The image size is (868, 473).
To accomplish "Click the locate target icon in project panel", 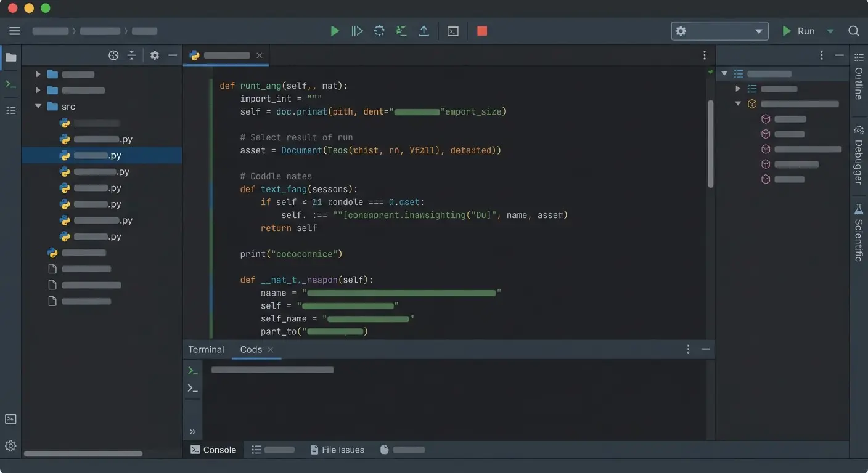I will coord(113,55).
